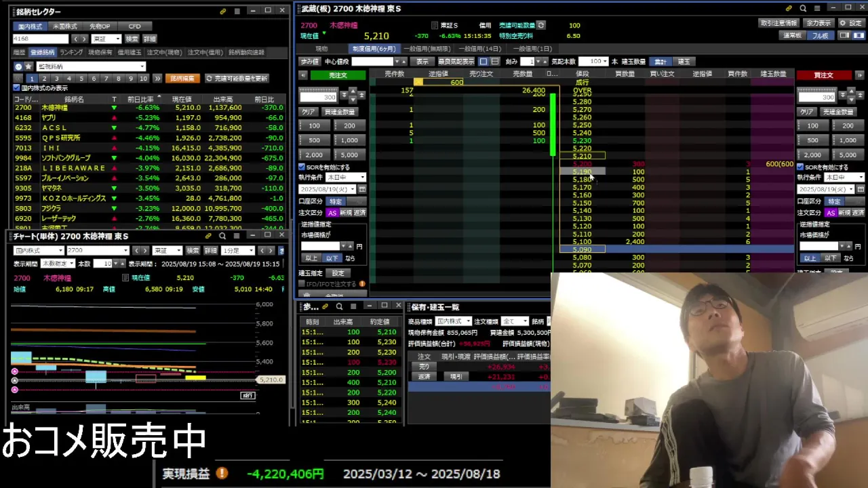Toggle buy-side SORを有効にする checkbox
The width and height of the screenshot is (868, 488).
click(800, 167)
